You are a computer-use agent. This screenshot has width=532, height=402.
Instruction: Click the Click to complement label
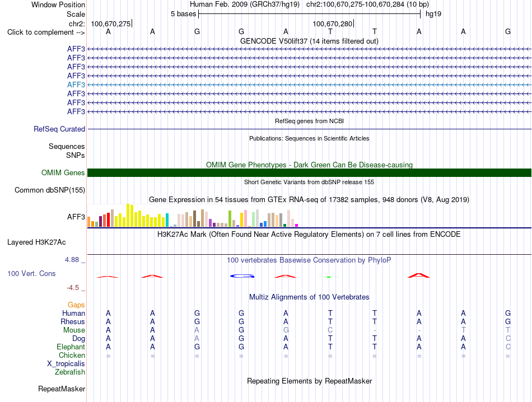pos(46,32)
